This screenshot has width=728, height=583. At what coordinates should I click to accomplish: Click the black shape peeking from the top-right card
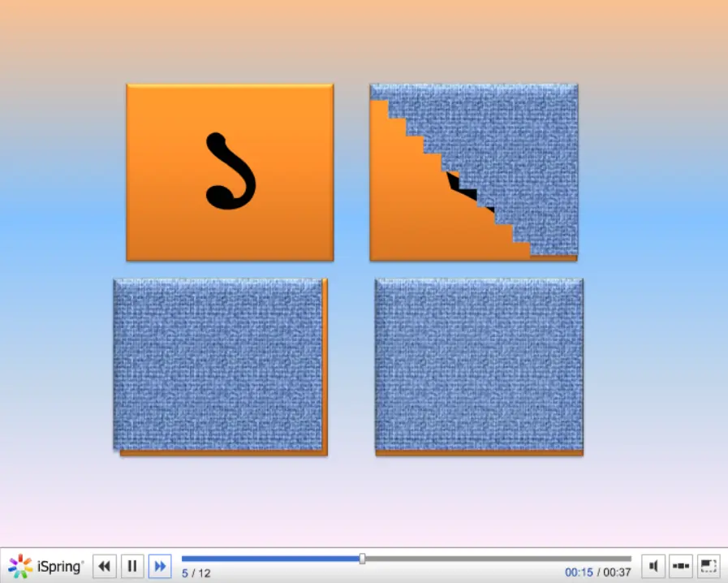(463, 186)
